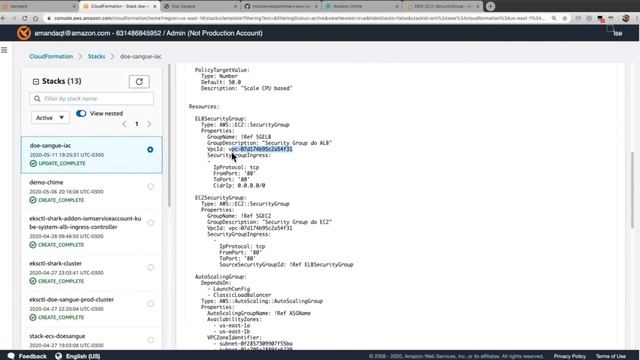Collapse the Stacks panel using minus icon
The width and height of the screenshot is (640, 360).
[36, 82]
